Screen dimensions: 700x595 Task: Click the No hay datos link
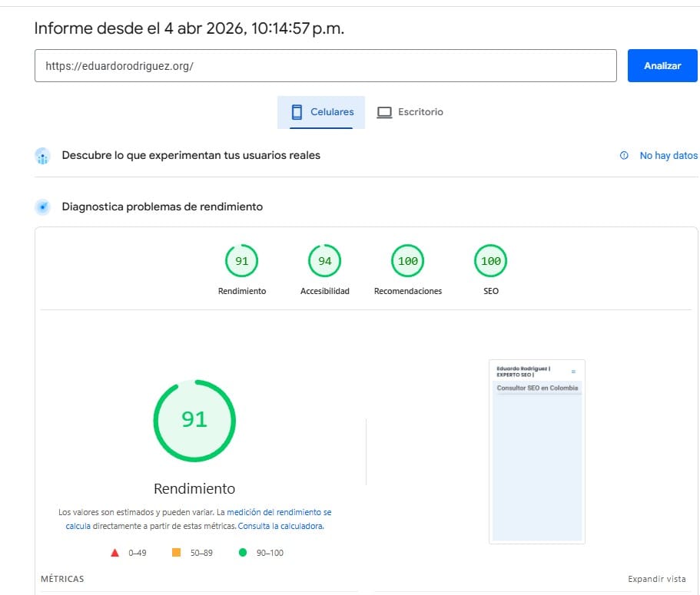pyautogui.click(x=668, y=155)
